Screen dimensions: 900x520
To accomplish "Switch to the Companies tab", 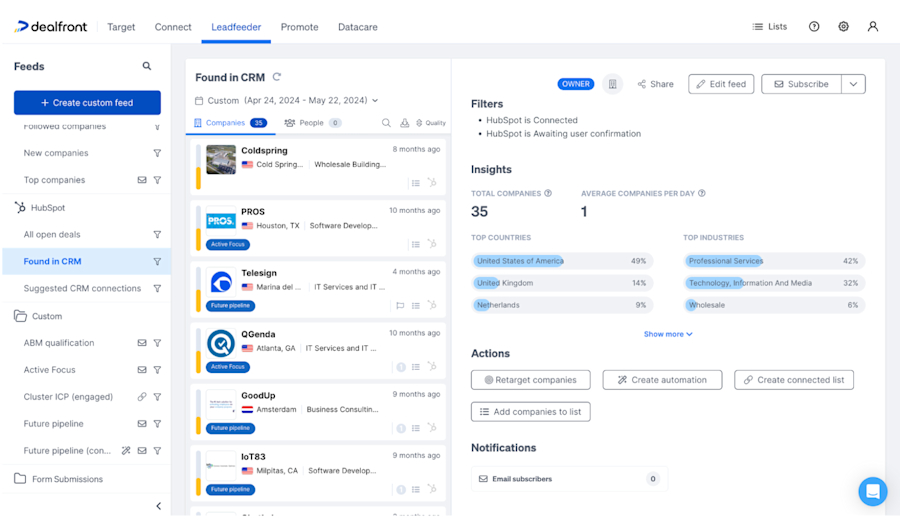I will 230,123.
